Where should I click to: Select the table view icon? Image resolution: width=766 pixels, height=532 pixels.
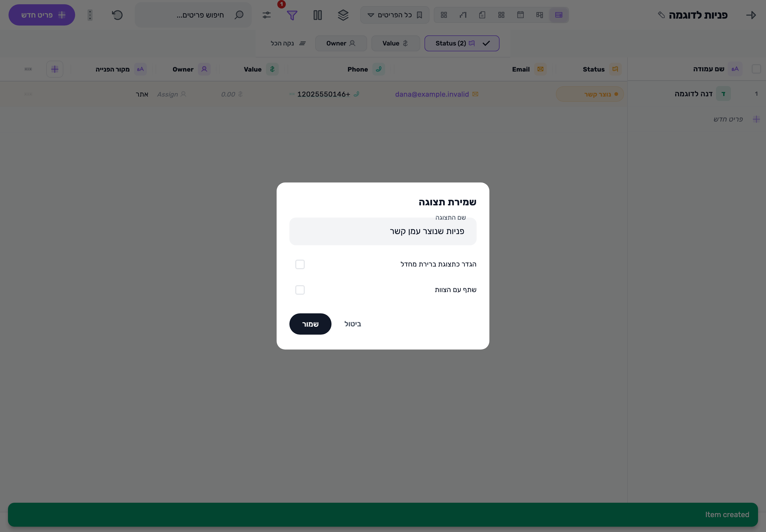point(559,15)
